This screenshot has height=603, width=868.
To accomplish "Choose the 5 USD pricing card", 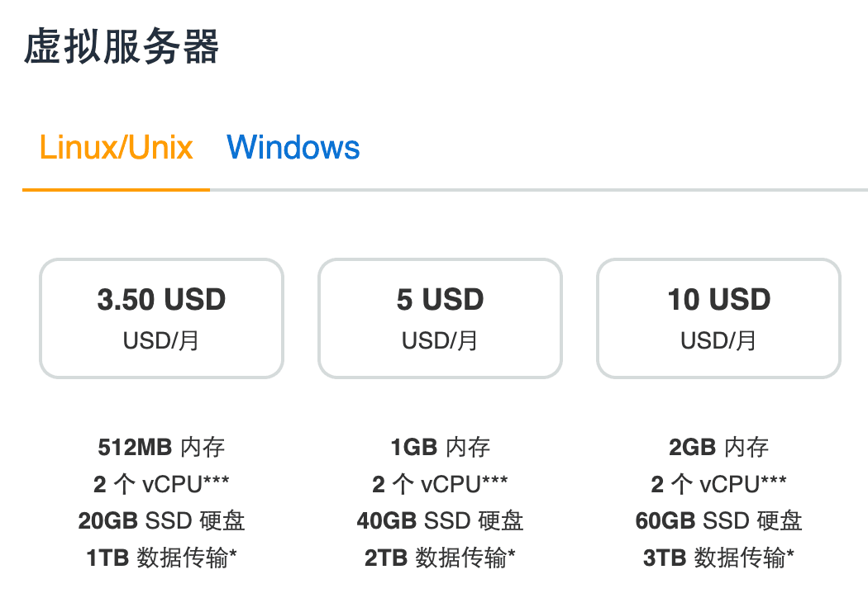I will click(x=440, y=319).
